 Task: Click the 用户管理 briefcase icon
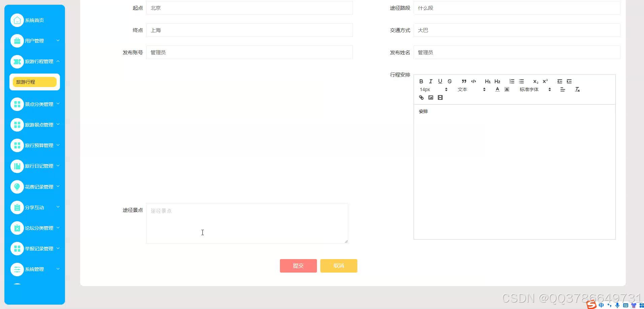[x=17, y=41]
